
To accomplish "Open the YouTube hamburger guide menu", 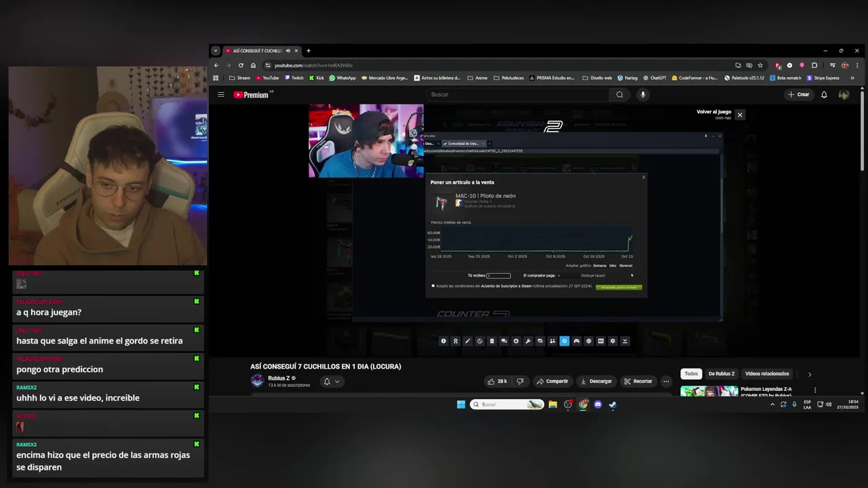I will (x=220, y=95).
